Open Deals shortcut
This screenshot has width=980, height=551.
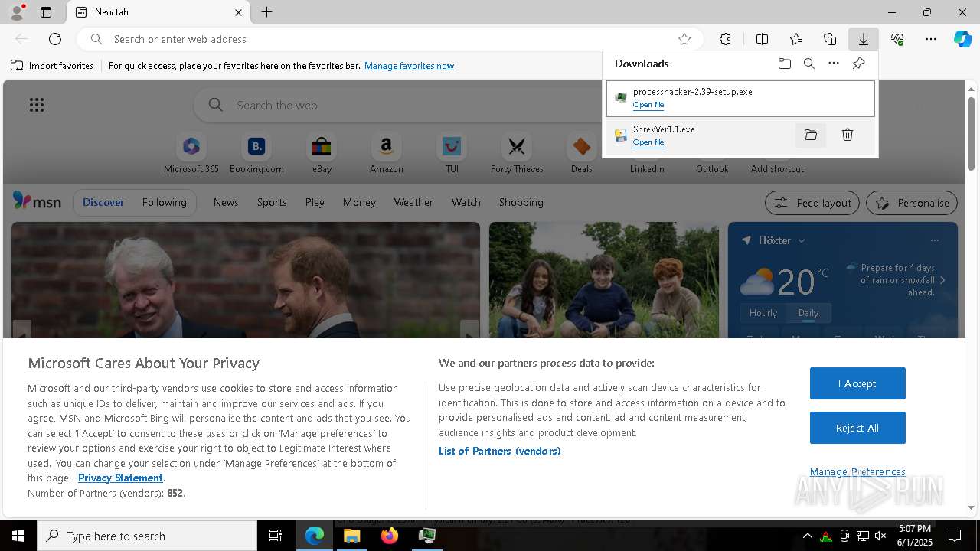(581, 154)
